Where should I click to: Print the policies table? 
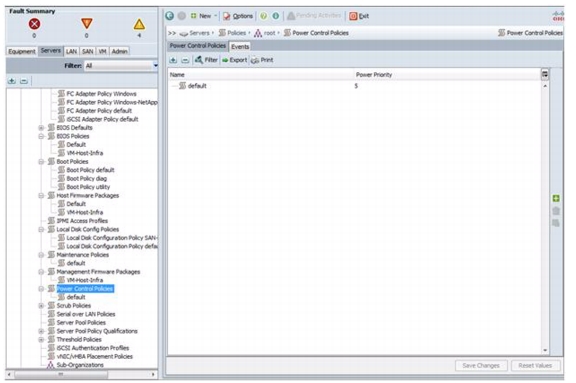coord(262,60)
